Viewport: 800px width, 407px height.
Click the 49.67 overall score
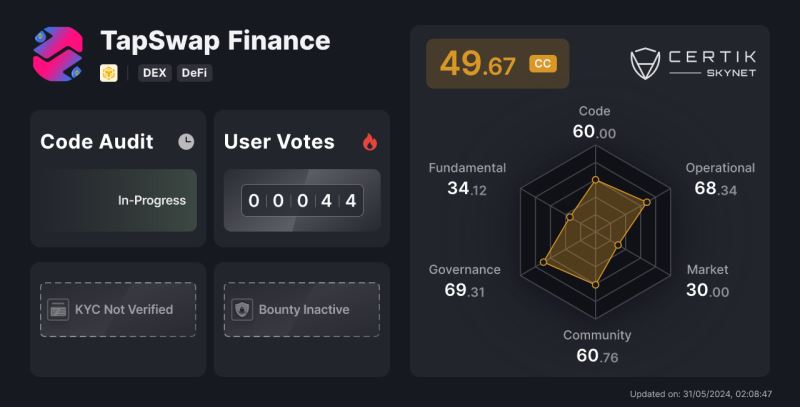(478, 64)
